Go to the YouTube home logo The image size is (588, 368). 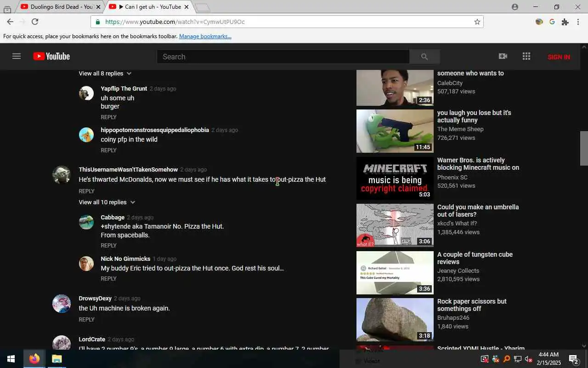(x=51, y=56)
